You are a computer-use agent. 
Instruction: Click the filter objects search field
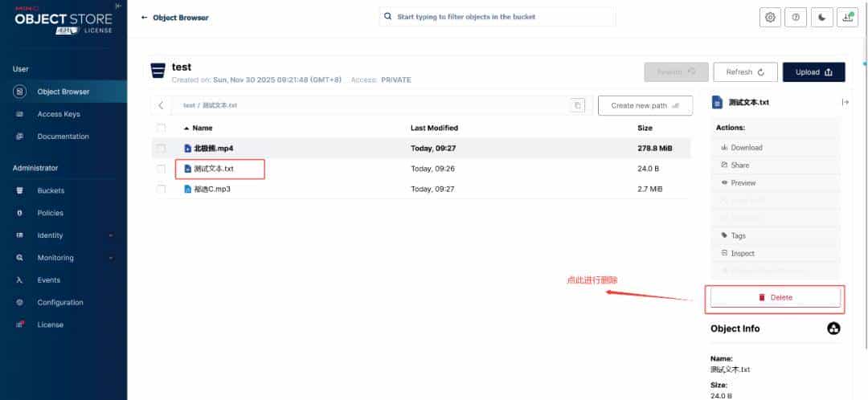click(497, 17)
